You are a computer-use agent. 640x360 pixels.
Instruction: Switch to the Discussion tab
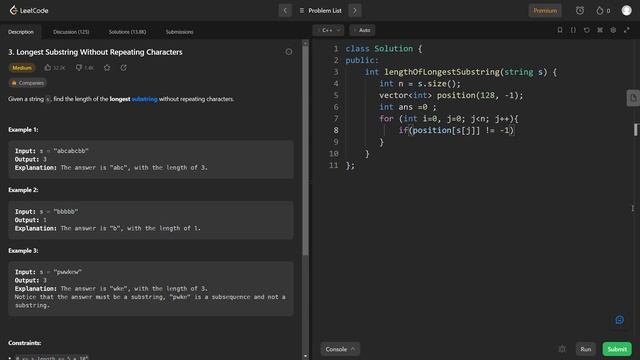[71, 32]
